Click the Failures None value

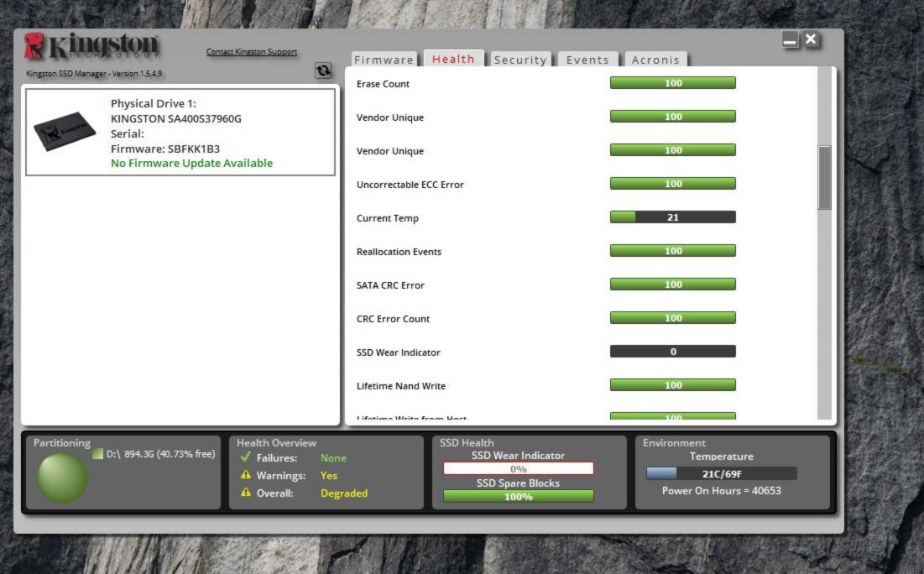(333, 458)
